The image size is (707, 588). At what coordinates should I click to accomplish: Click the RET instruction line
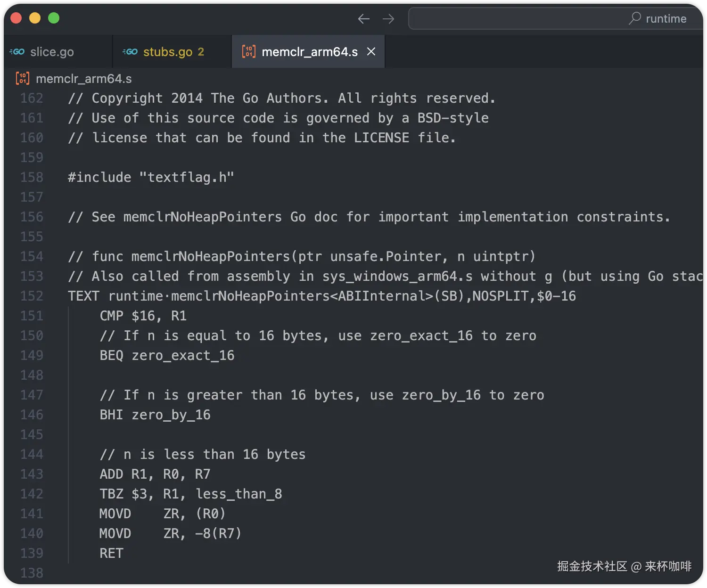[111, 553]
